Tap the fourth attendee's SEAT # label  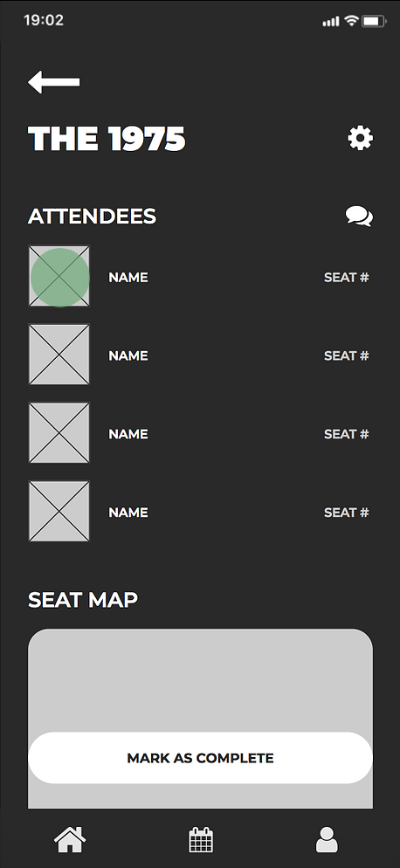pyautogui.click(x=346, y=513)
